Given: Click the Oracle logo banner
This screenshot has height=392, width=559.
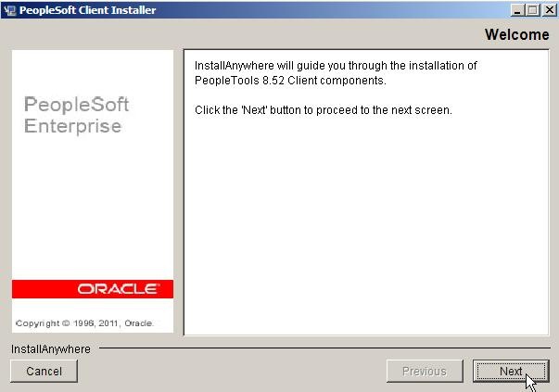Looking at the screenshot, I should [93, 289].
